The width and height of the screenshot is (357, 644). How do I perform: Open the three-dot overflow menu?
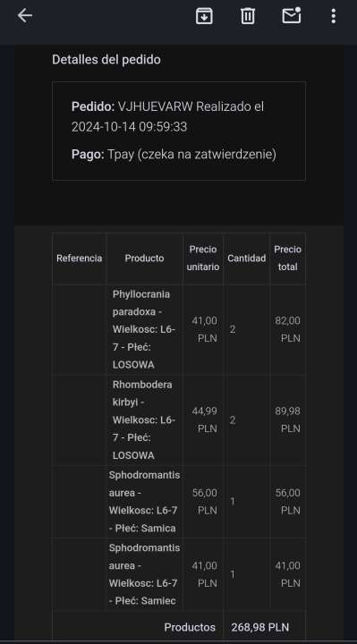[x=333, y=16]
